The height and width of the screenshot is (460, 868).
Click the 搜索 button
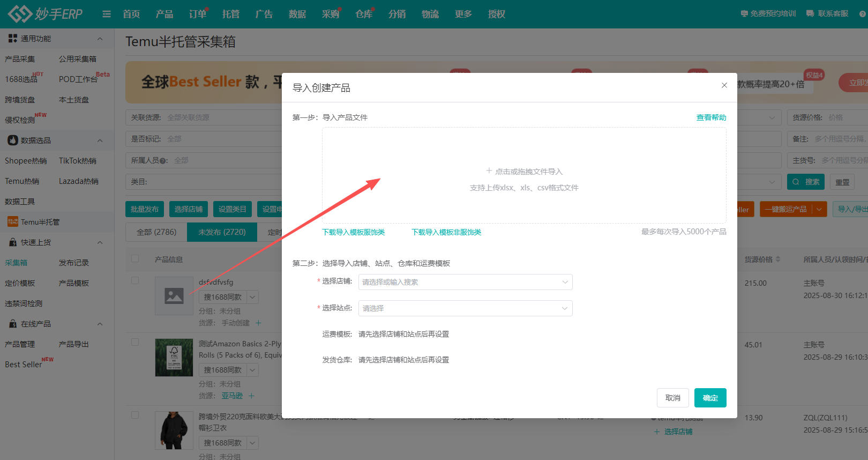pos(806,182)
